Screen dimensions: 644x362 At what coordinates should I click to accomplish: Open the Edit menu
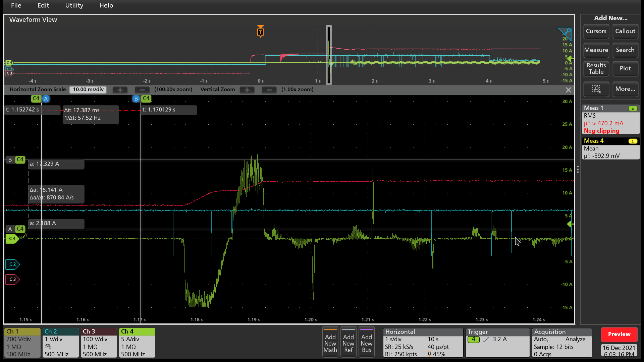[x=43, y=5]
